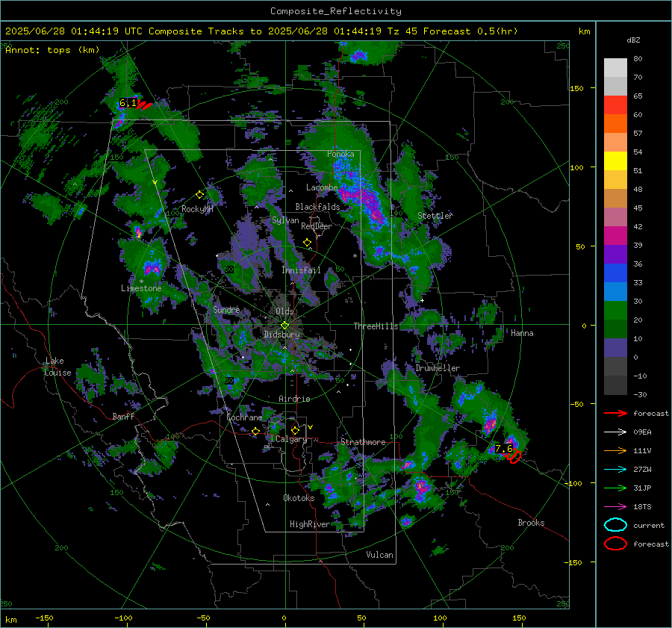Image resolution: width=672 pixels, height=628 pixels.
Task: Click the Vulcan town label
Action: coord(380,555)
